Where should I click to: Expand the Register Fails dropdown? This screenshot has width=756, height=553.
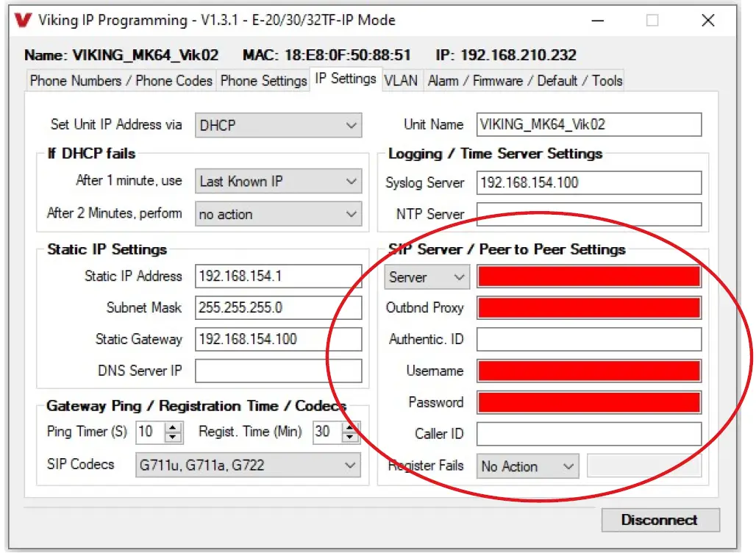527,466
